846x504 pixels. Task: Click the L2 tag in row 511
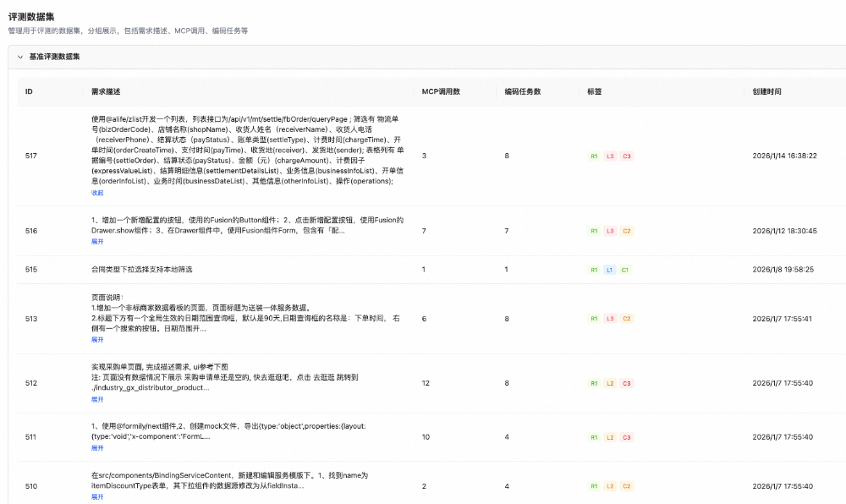click(x=610, y=438)
